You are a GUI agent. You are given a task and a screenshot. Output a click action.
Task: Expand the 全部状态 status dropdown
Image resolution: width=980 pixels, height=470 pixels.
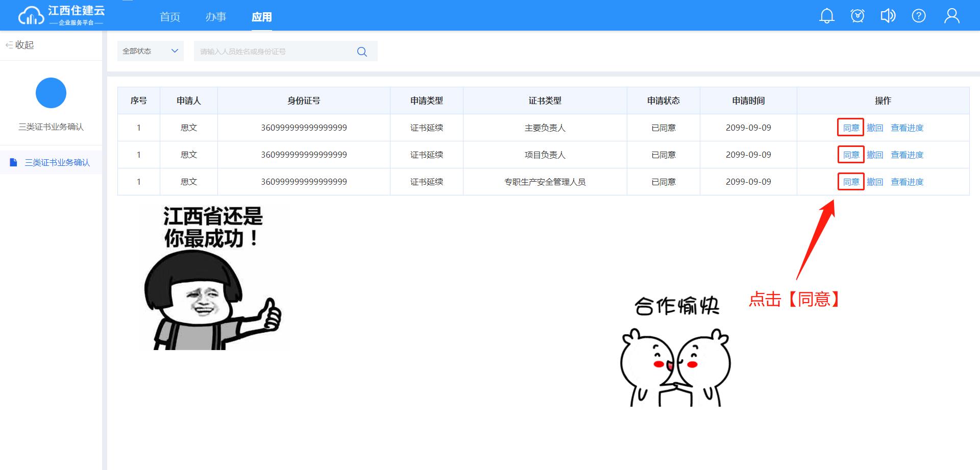coord(150,51)
